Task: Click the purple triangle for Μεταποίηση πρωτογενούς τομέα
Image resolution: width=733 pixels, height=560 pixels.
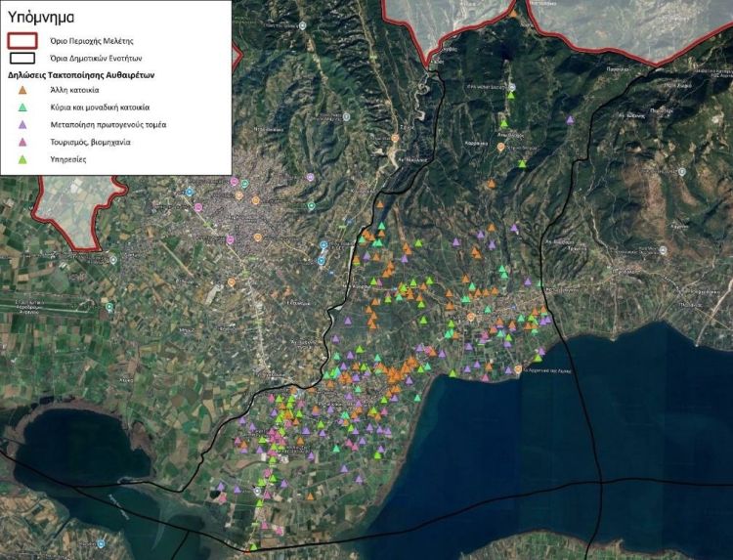Action: tap(23, 125)
